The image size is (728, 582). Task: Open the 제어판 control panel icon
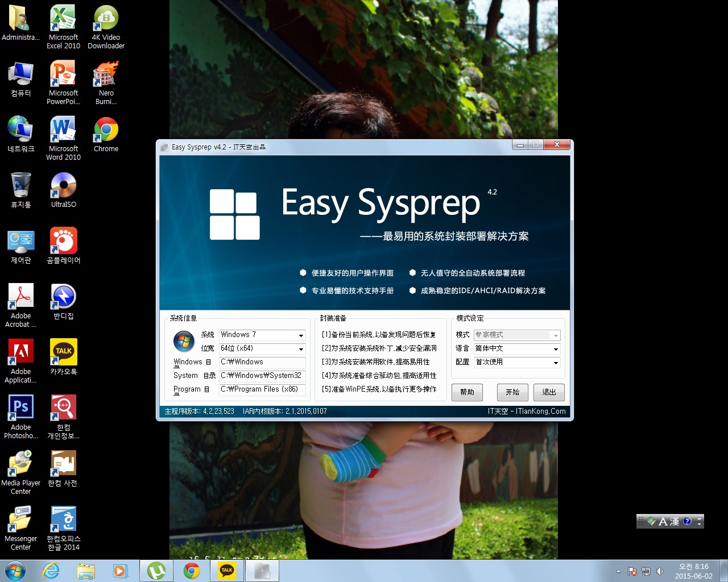pos(20,246)
